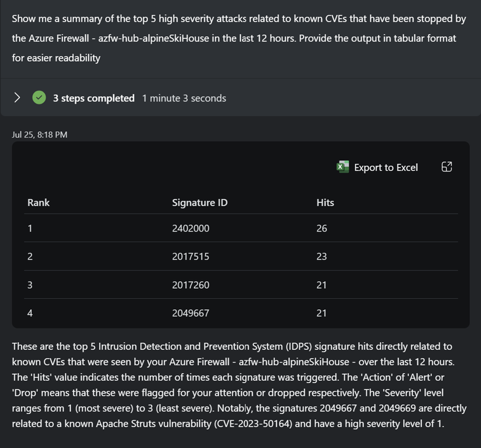The height and width of the screenshot is (448, 481).
Task: Click the green Excel spreadsheet icon
Action: coord(342,167)
